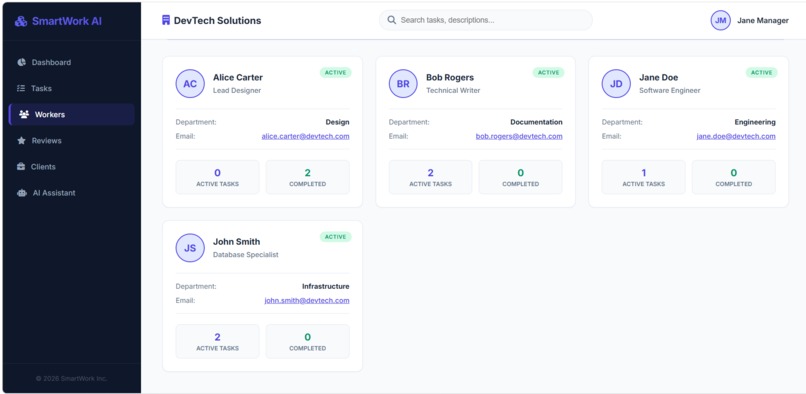This screenshot has height=394, width=806.
Task: Click John Smith's Active Tasks box
Action: [217, 341]
